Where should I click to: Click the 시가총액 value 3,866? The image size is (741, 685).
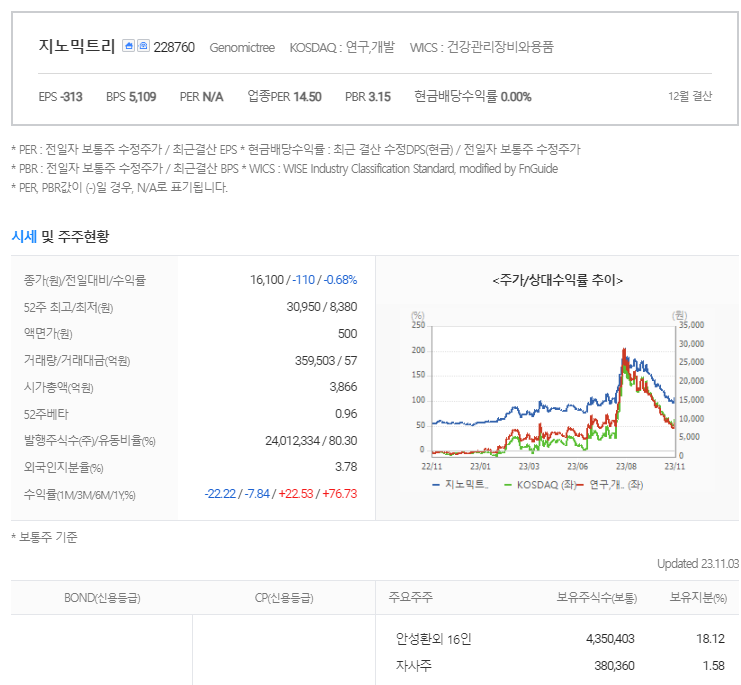343,387
